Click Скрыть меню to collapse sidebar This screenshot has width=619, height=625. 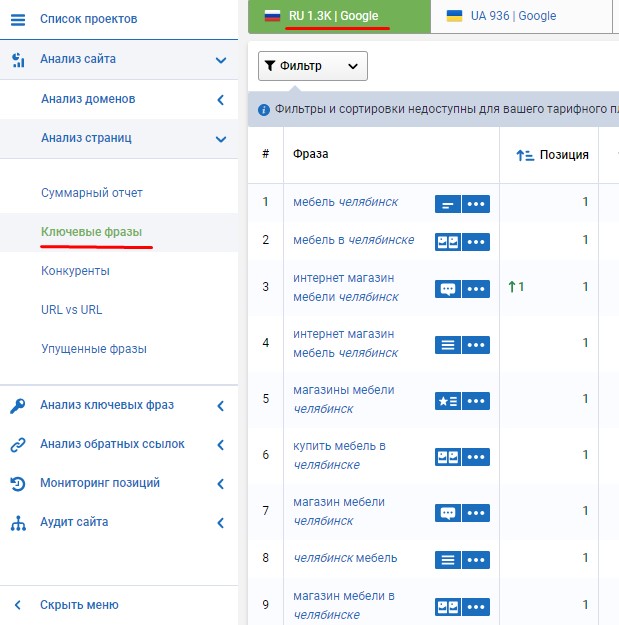coord(79,605)
